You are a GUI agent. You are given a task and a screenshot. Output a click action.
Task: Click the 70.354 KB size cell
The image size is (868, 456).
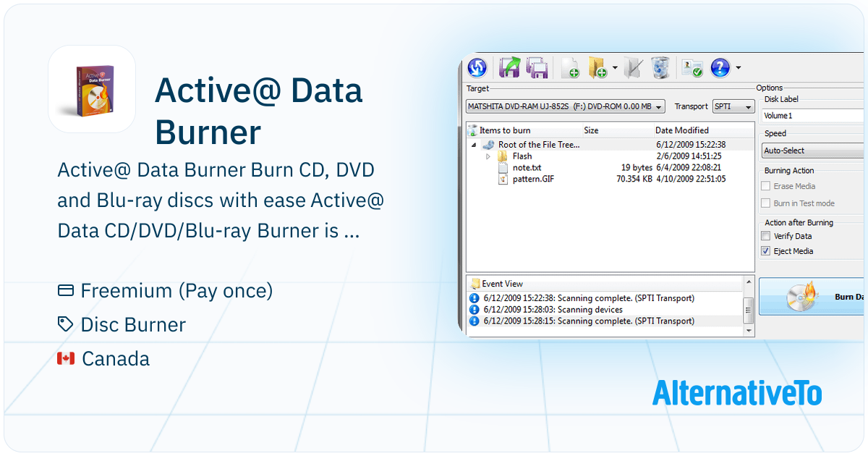634,179
